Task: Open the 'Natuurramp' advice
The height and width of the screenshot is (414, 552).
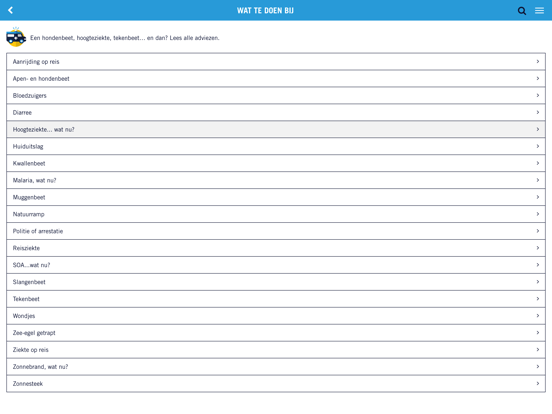Action: pyautogui.click(x=276, y=214)
